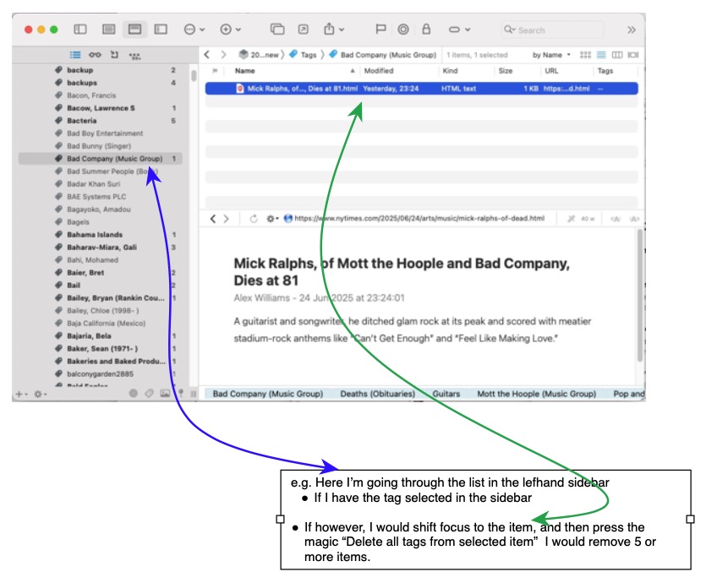Toggle the sidebar visibility button in the toolbar

[x=80, y=30]
